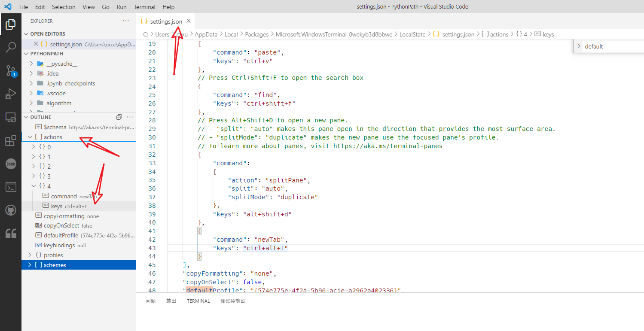
Task: Open the Source Control view
Action: 11,71
